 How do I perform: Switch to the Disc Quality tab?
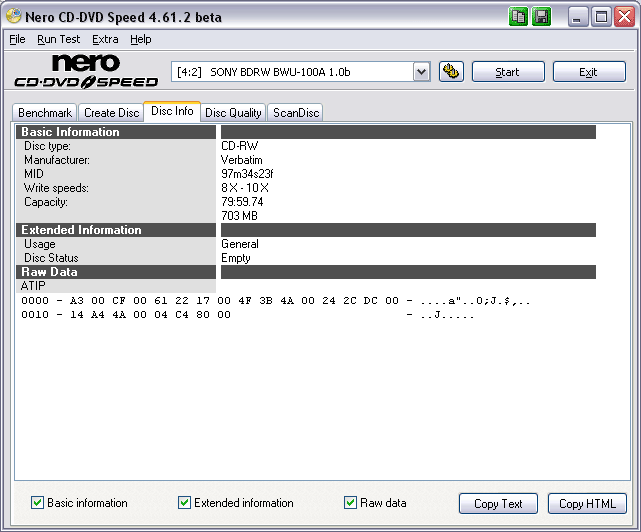pos(233,112)
